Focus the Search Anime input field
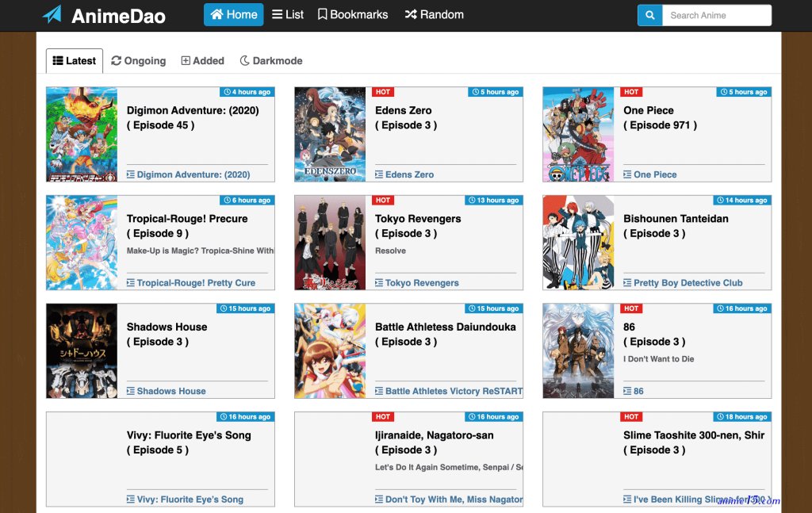 pyautogui.click(x=717, y=15)
